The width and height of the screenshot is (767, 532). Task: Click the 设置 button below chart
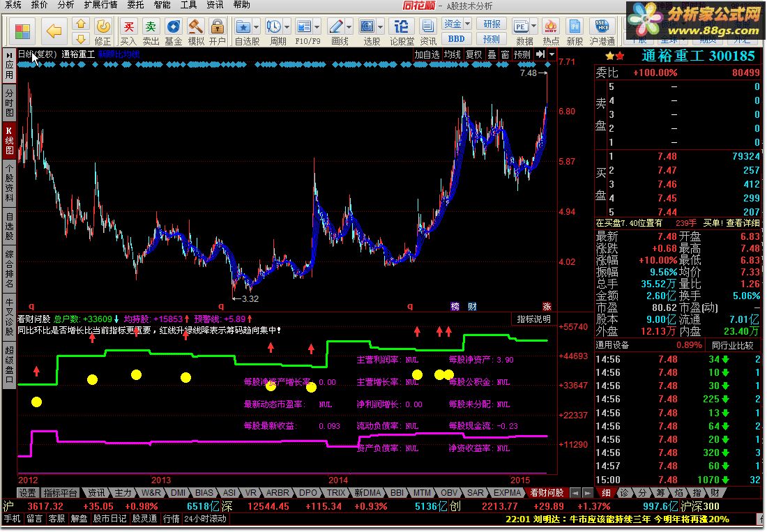[x=27, y=493]
